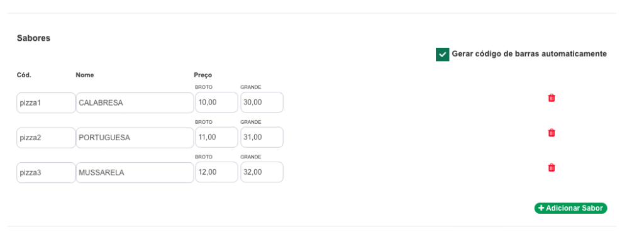644x237 pixels.
Task: Delete the CALABRESA flavor row
Action: click(x=552, y=98)
